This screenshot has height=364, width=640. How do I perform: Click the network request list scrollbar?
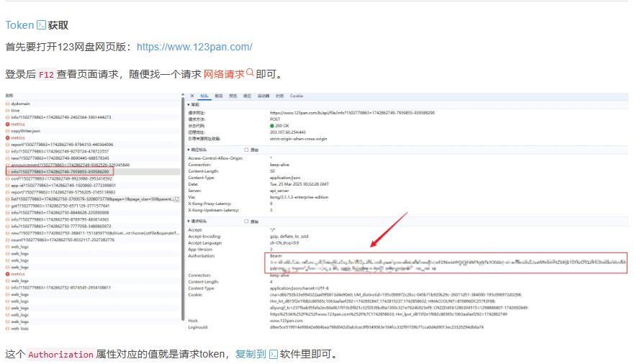point(183,208)
